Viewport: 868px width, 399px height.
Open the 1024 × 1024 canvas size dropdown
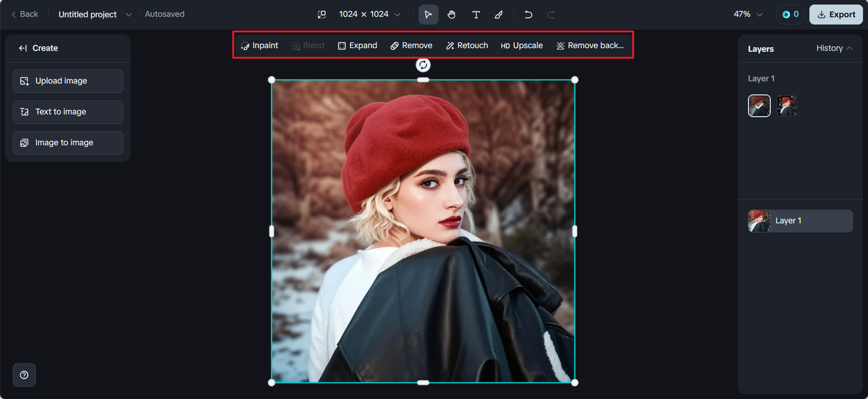click(370, 14)
